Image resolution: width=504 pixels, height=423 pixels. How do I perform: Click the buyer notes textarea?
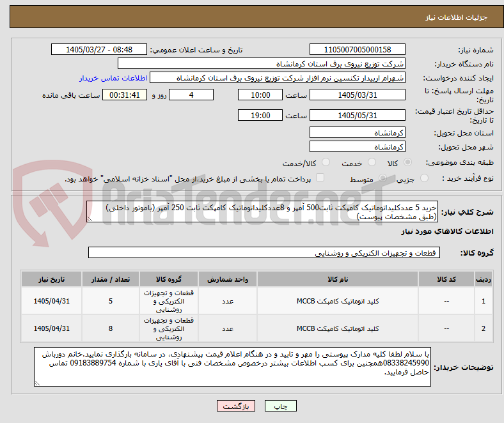click(x=232, y=367)
